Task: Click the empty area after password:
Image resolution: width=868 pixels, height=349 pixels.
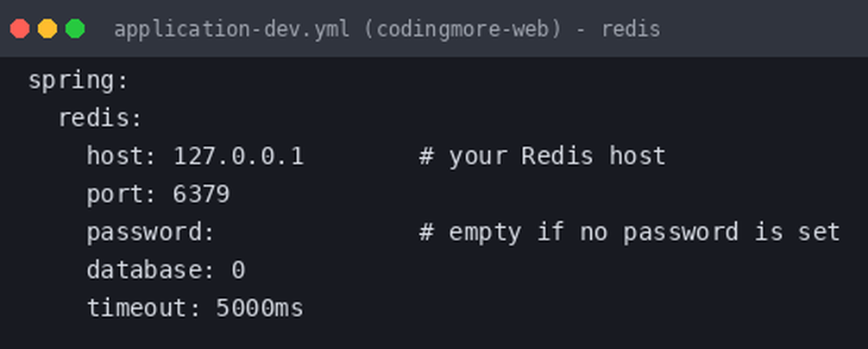Action: 316,232
